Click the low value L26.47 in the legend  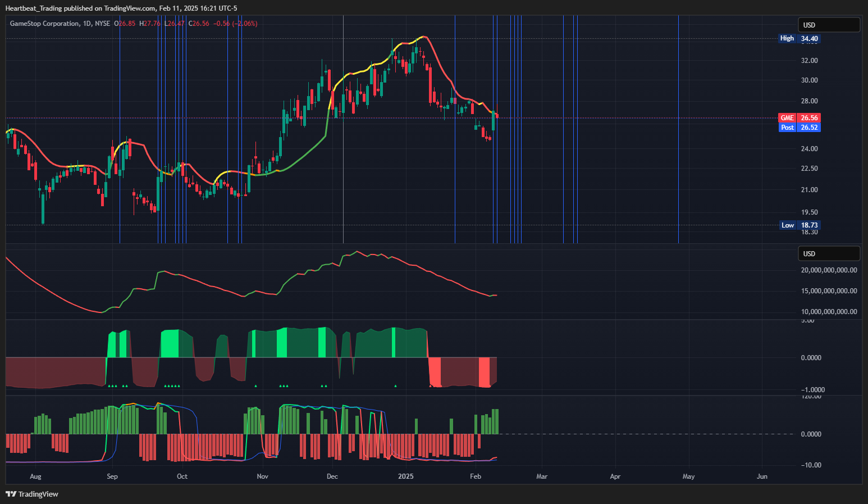coord(175,24)
